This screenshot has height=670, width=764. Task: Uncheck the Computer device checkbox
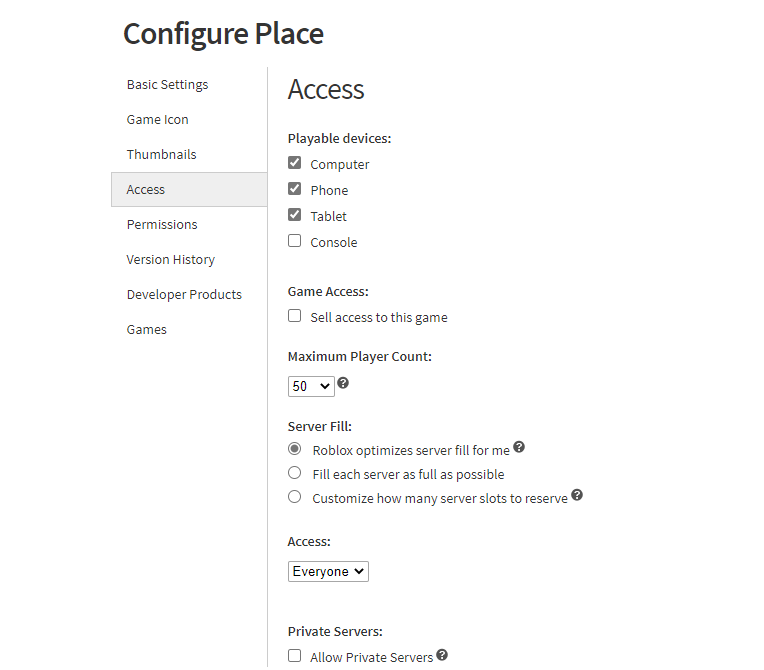point(294,163)
